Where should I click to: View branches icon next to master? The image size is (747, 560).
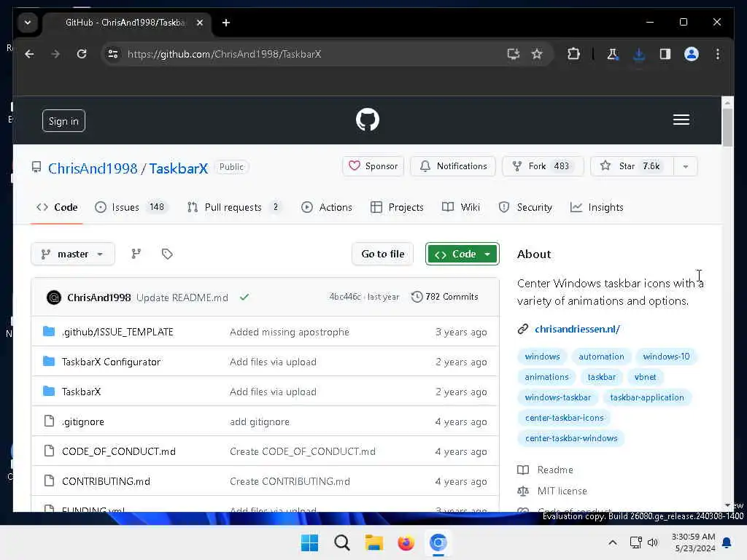click(136, 254)
